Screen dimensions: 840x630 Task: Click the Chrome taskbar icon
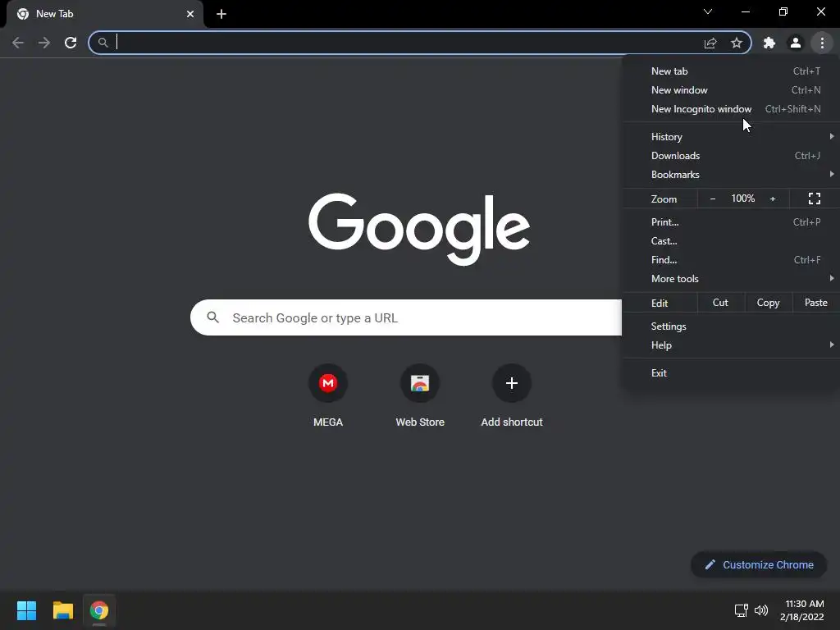(99, 610)
